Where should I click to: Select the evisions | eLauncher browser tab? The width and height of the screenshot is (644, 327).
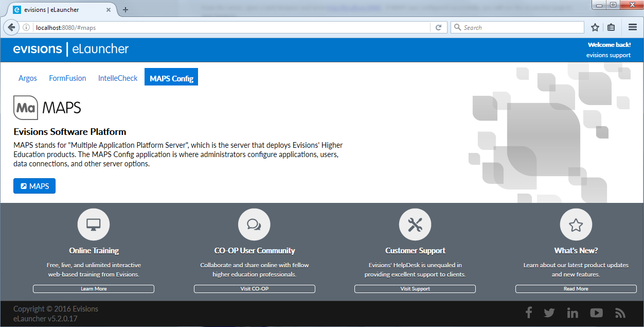[x=61, y=9]
